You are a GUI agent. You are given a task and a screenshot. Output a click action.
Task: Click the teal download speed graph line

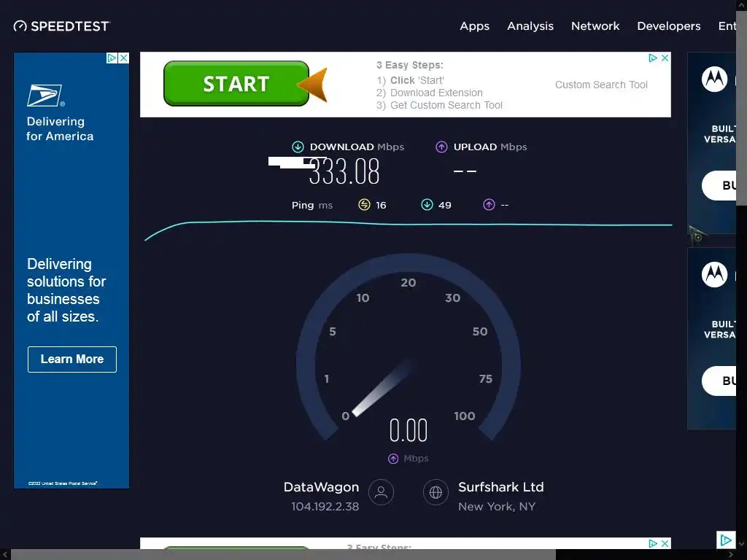pos(409,223)
